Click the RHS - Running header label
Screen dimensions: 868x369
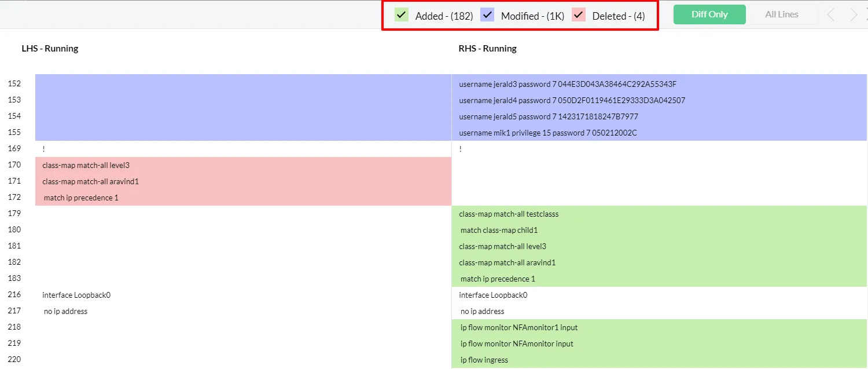[x=487, y=49]
